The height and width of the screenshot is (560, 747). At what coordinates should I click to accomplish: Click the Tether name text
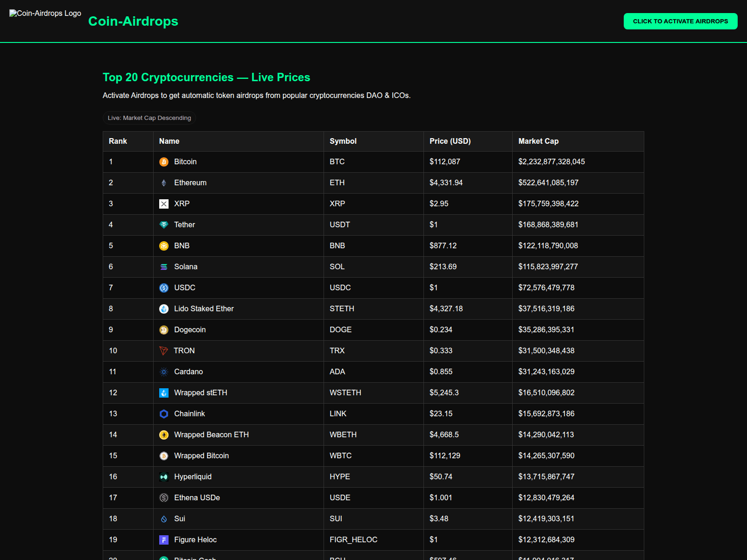click(184, 224)
